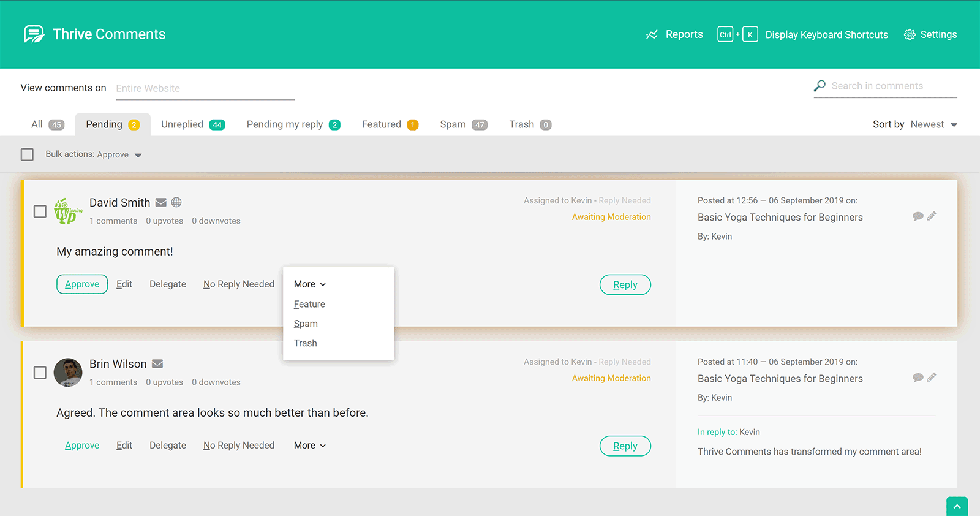Open post title on Brin's comment
The image size is (980, 516).
pyautogui.click(x=780, y=379)
